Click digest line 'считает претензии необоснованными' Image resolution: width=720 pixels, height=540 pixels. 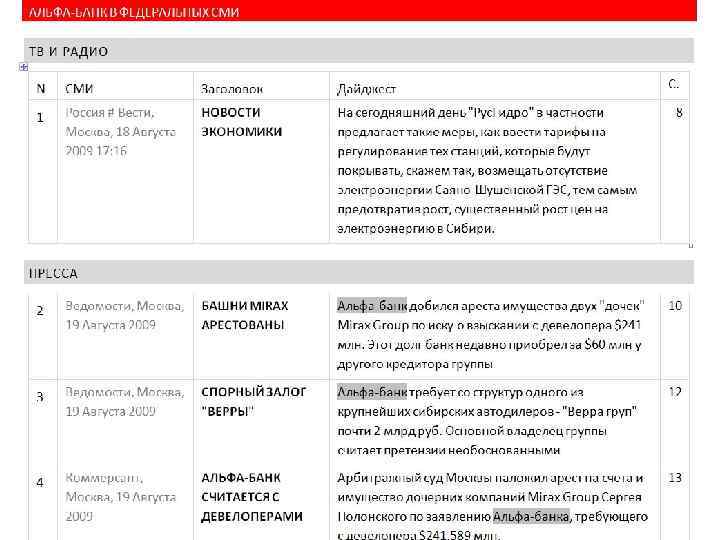pyautogui.click(x=449, y=450)
